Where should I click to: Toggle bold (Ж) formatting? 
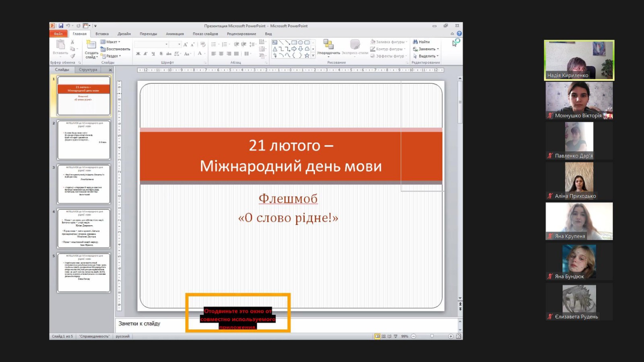click(138, 53)
